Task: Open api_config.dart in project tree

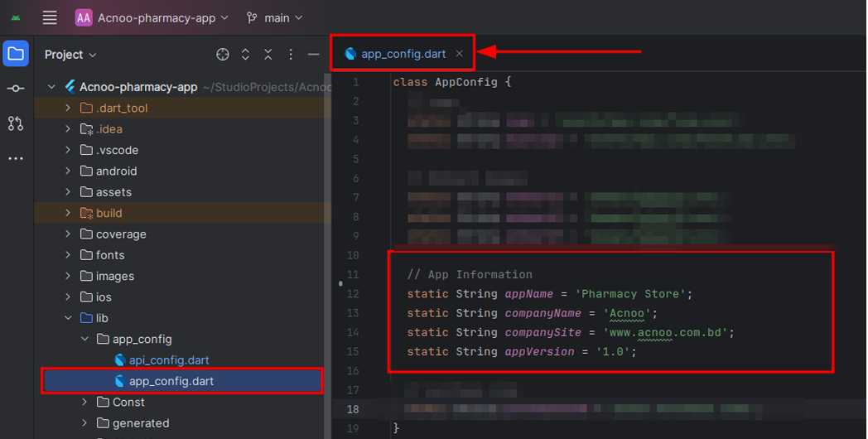Action: [x=169, y=360]
